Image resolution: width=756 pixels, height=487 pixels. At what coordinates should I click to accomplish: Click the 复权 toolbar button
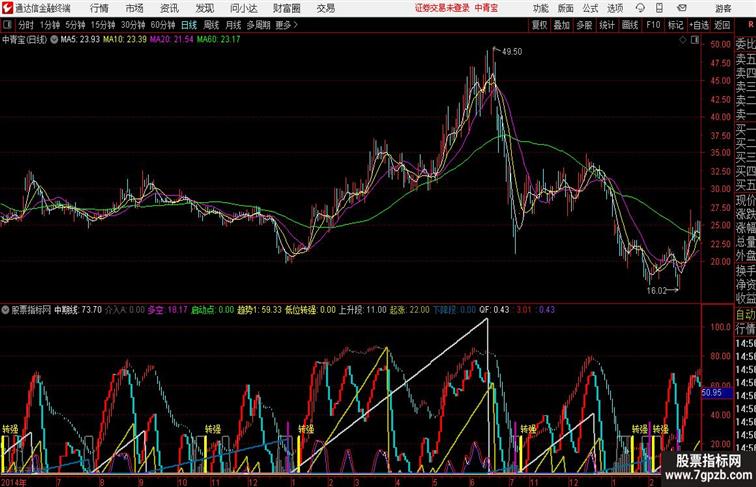pyautogui.click(x=540, y=25)
